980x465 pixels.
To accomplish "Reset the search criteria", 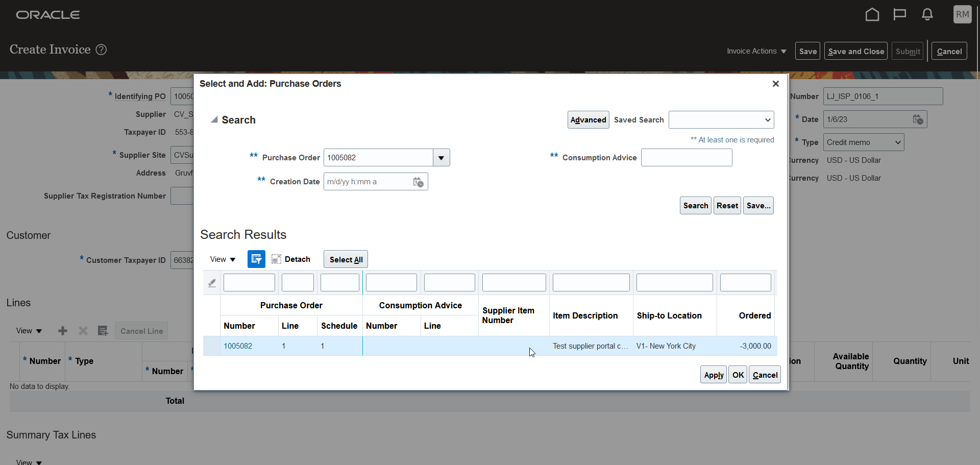I will click(727, 206).
